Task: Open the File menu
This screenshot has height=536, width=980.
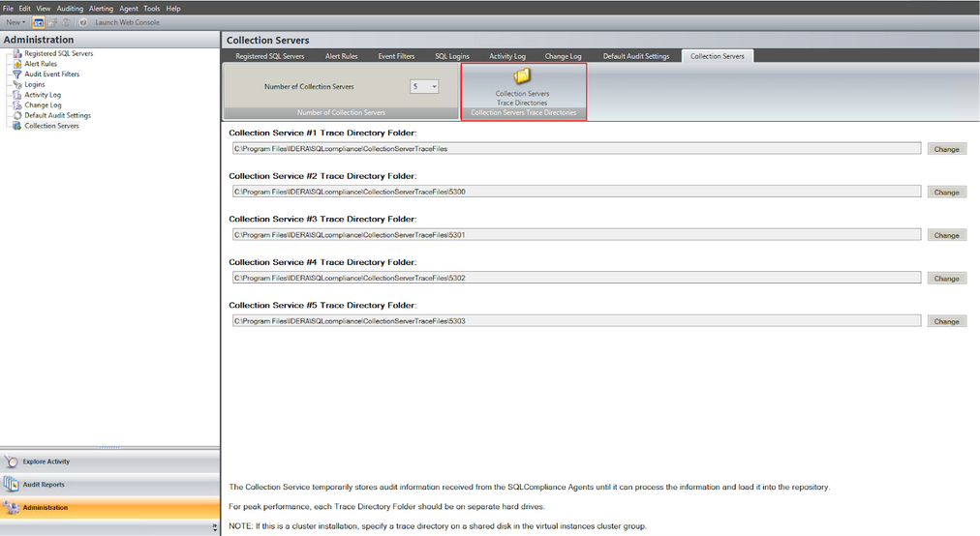Action: 8,8
